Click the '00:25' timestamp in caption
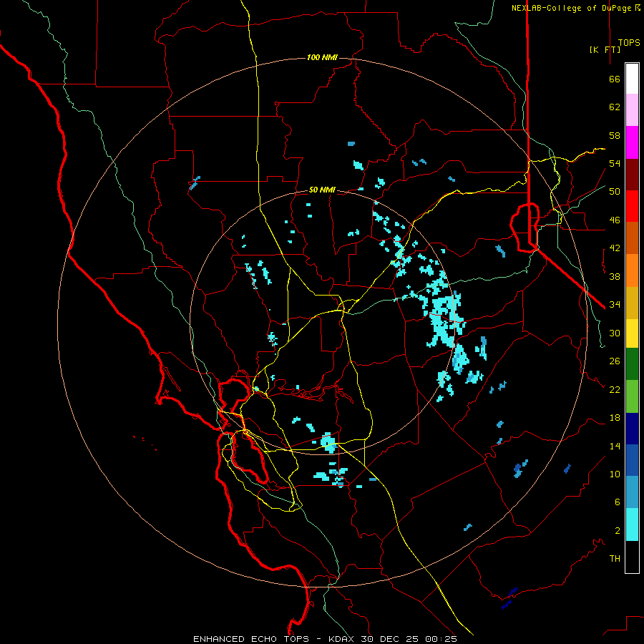Screen dimensions: 644x644 tap(441, 639)
